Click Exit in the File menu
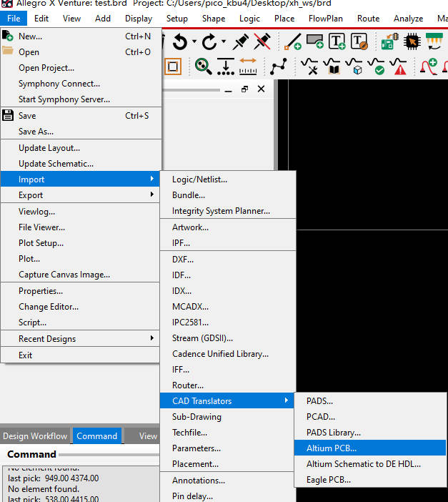Screen dimensions: 448x502 coord(80,355)
